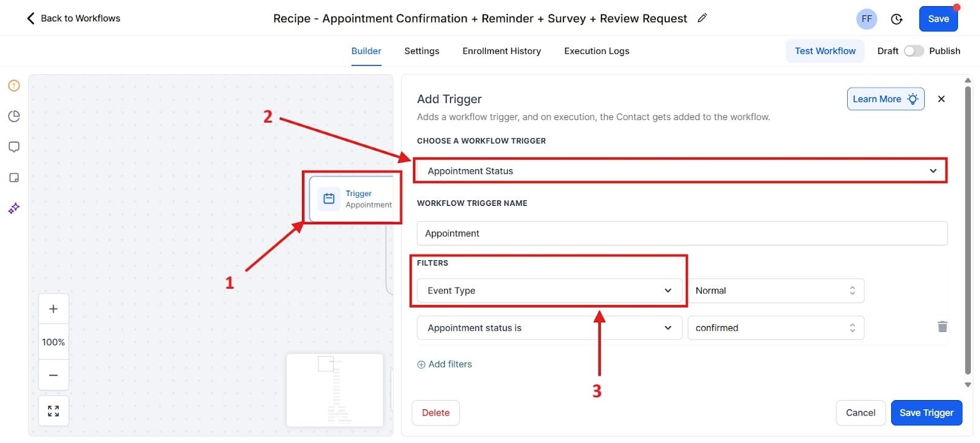Click the scrollbar down arrow in panel

click(x=968, y=385)
